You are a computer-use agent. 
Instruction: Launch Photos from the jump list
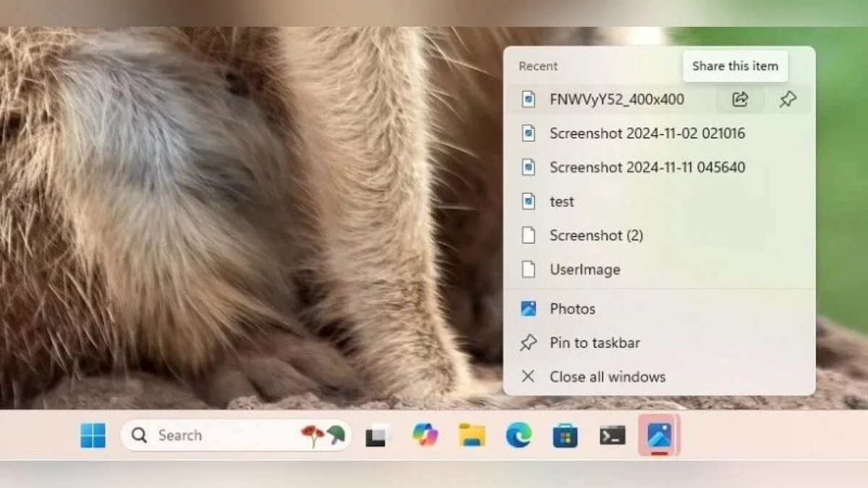pyautogui.click(x=572, y=309)
